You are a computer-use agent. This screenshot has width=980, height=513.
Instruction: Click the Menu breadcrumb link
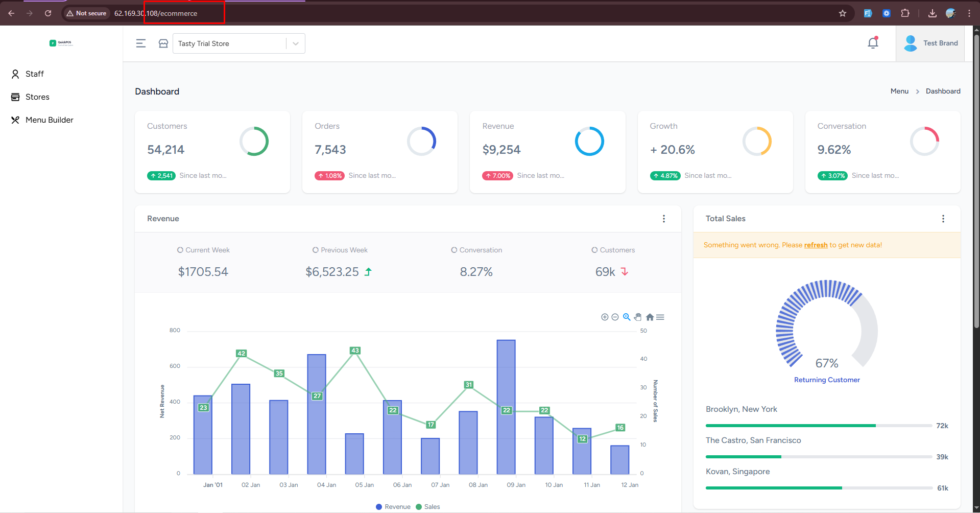point(899,91)
